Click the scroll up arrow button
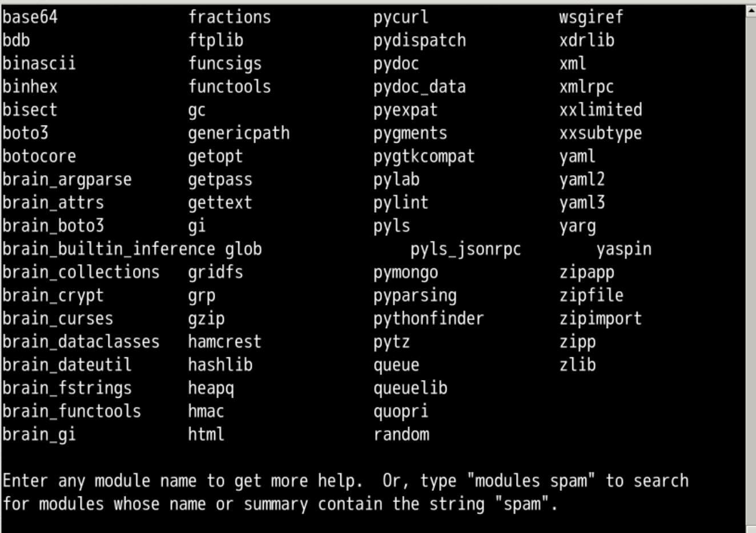This screenshot has width=756, height=533. (751, 11)
